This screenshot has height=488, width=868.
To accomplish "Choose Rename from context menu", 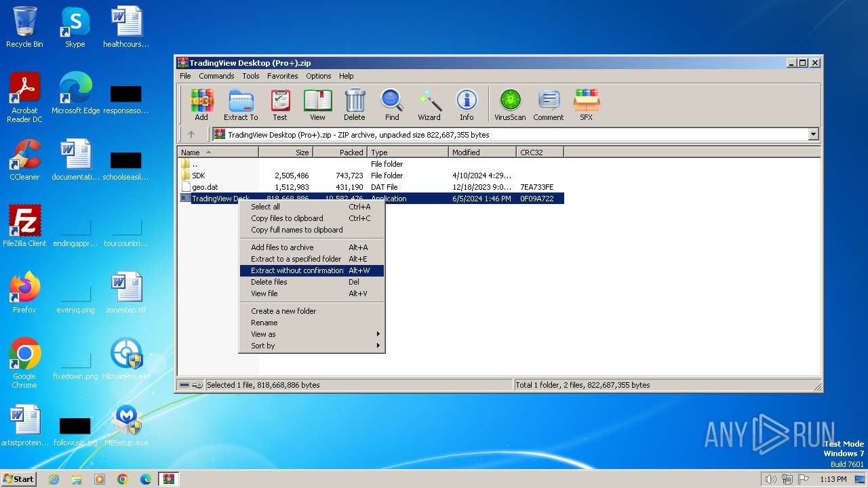I will (312, 323).
